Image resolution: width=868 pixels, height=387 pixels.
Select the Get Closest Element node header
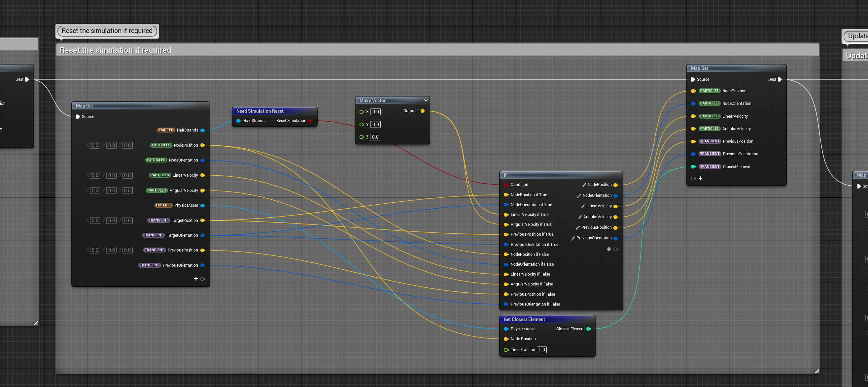pos(524,319)
